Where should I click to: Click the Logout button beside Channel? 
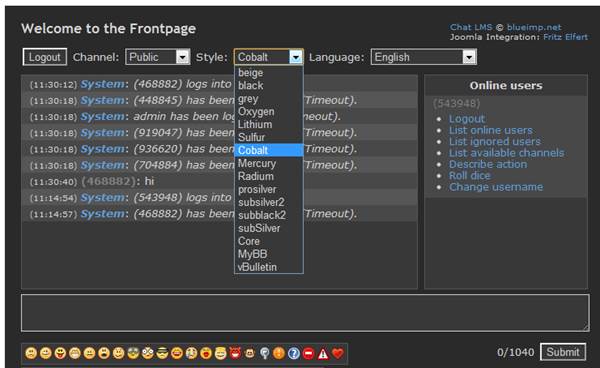(x=45, y=57)
